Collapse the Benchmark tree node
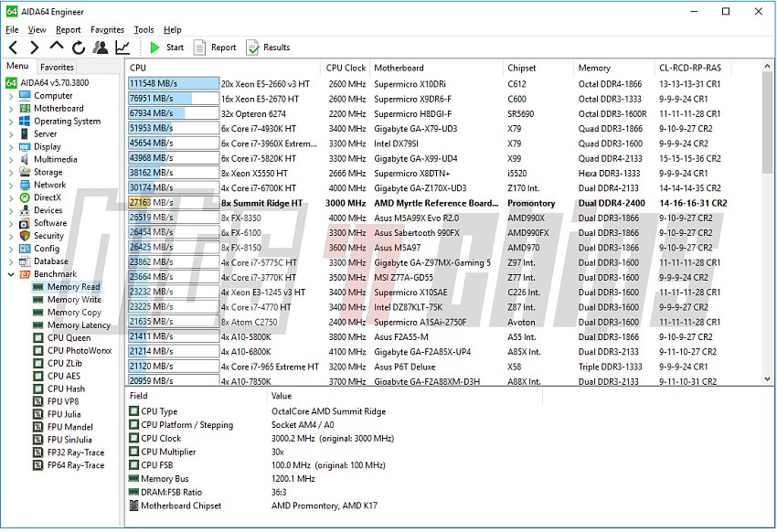Viewport: 777px width, 532px height. click(11, 274)
